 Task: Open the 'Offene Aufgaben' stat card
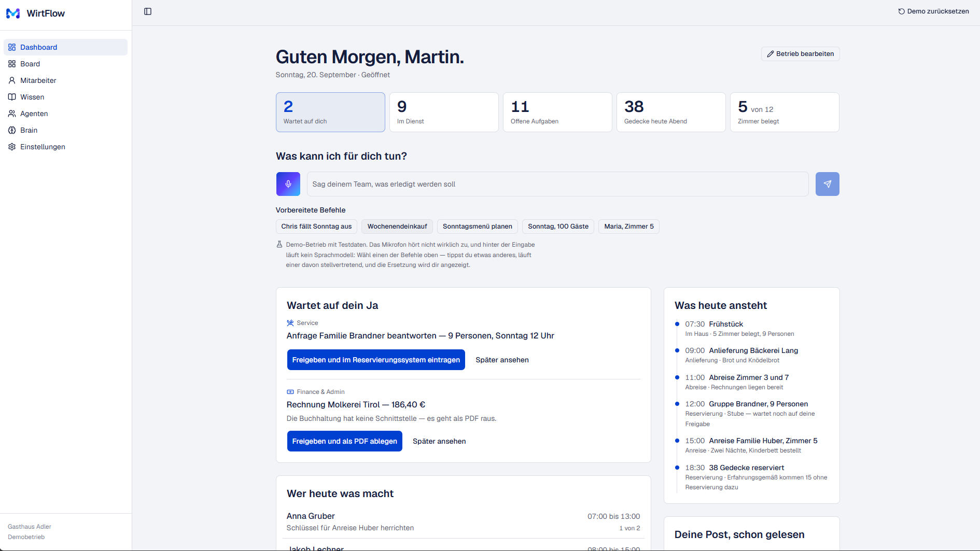(557, 112)
